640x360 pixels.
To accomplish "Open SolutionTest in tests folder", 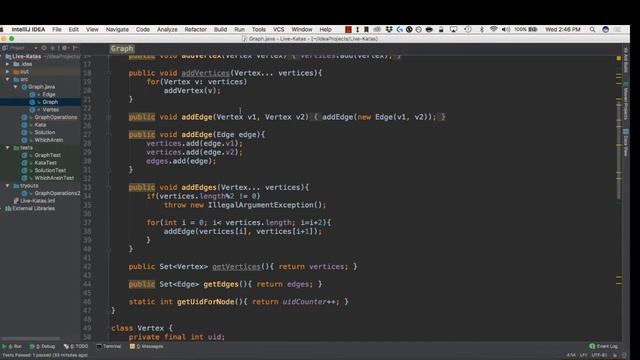I will tap(50, 170).
